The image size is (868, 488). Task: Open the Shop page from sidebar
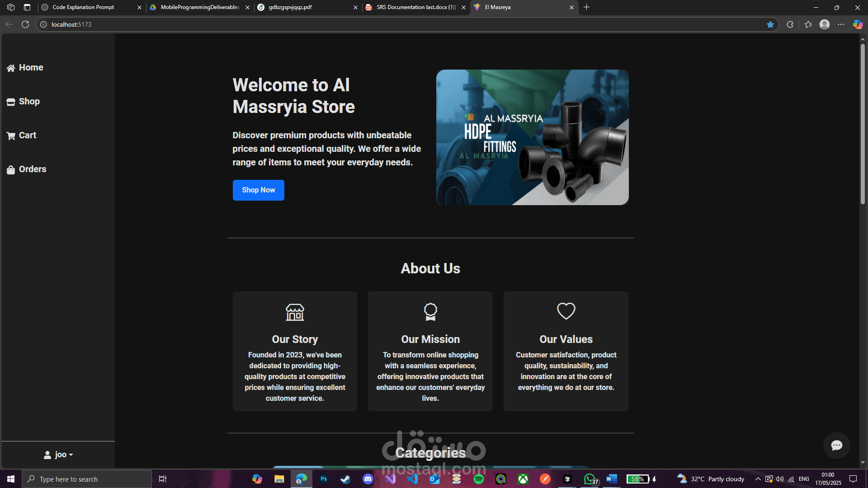pyautogui.click(x=24, y=102)
